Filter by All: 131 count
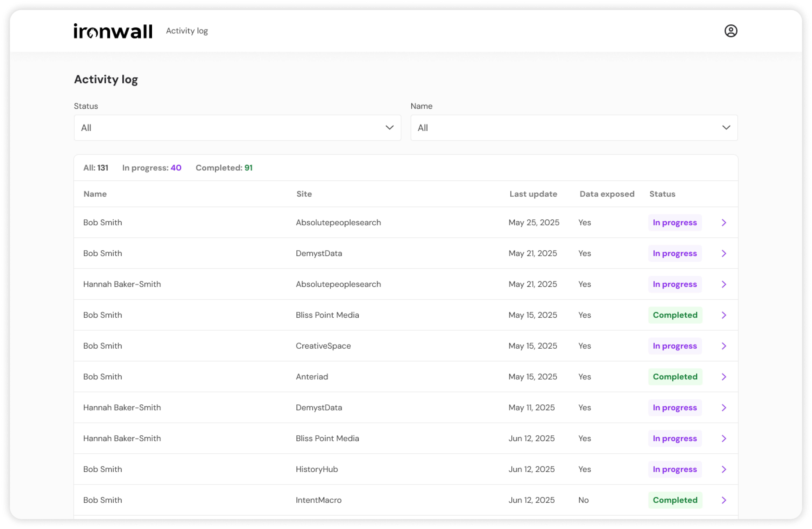812x529 pixels. click(96, 168)
